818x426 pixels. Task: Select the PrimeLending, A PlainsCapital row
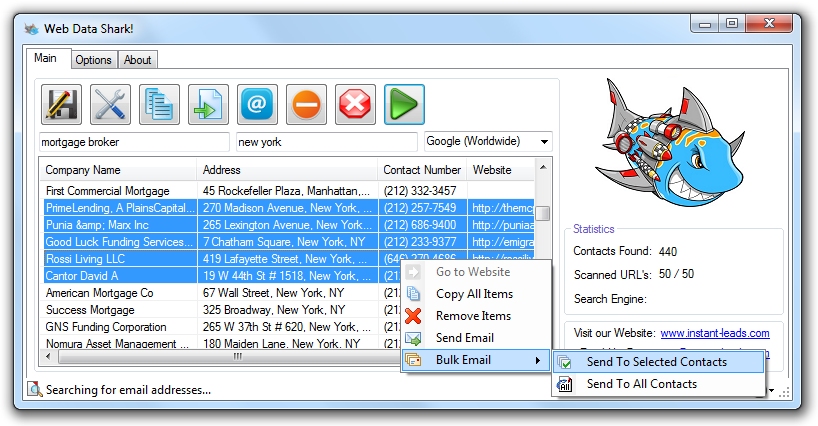coord(287,208)
